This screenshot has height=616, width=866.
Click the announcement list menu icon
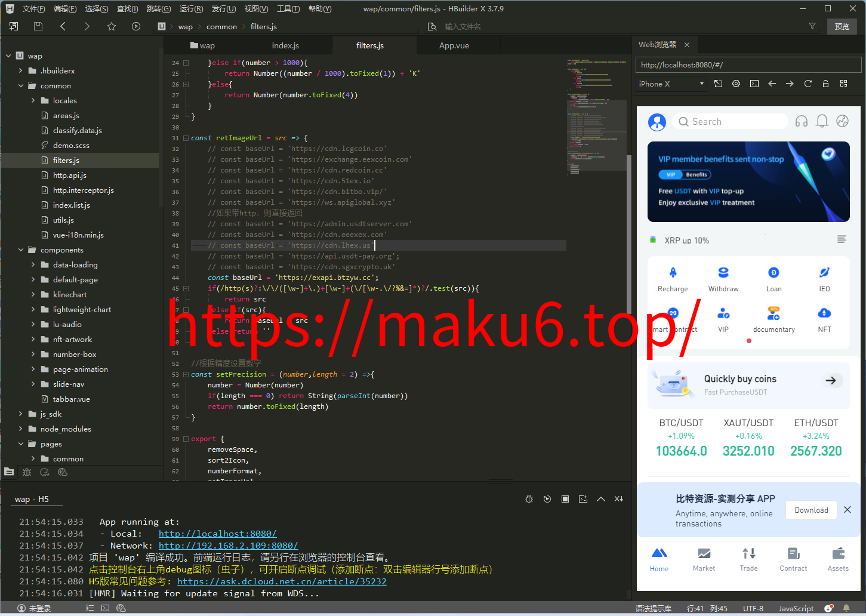pos(842,239)
